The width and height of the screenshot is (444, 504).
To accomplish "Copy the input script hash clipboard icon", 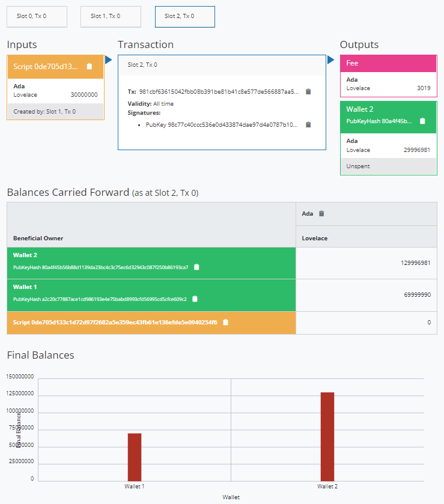I will click(x=90, y=67).
